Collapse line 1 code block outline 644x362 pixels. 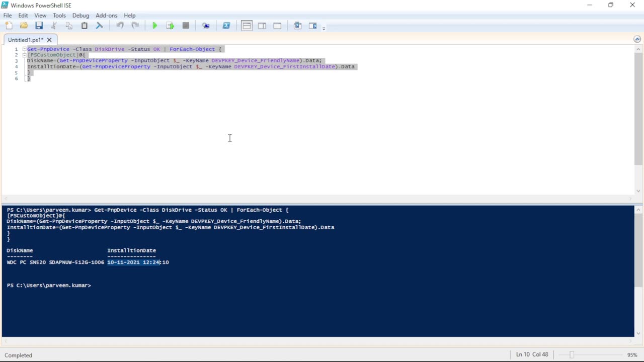[24, 49]
